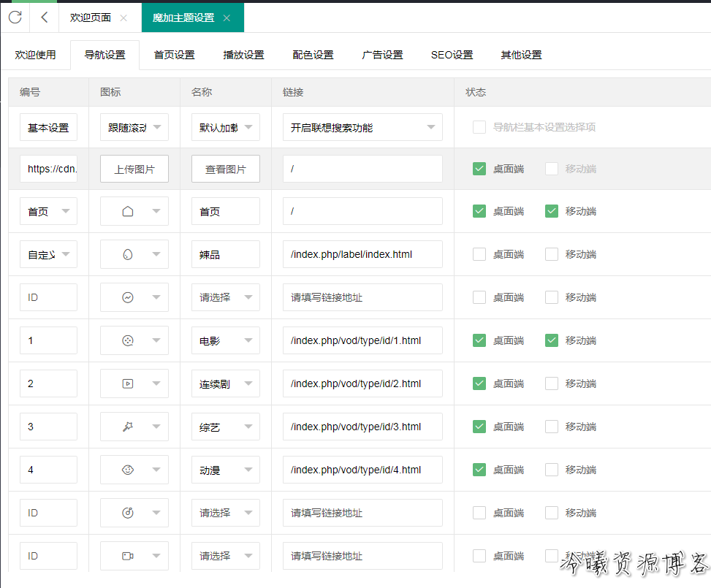The image size is (711, 588).
Task: Open the 连续剧 name dropdown
Action: click(225, 383)
